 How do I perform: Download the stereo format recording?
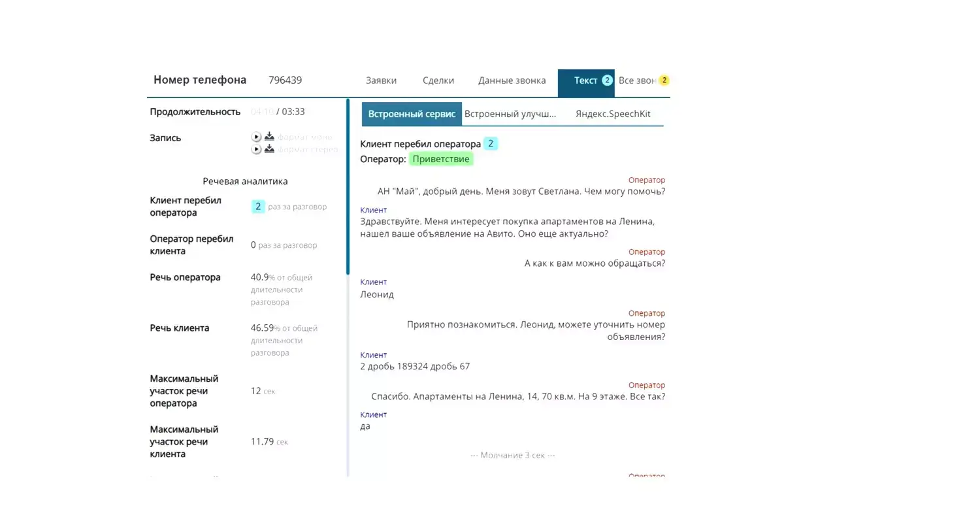coord(269,149)
